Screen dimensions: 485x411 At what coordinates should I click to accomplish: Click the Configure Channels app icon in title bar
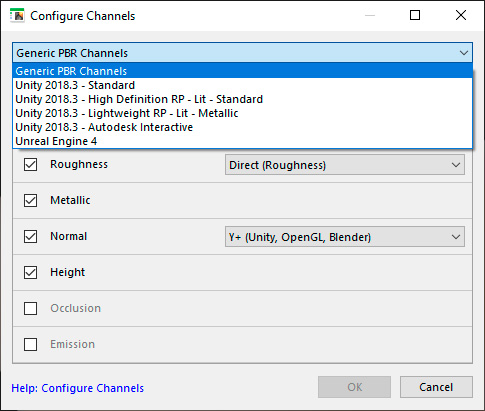tap(17, 16)
